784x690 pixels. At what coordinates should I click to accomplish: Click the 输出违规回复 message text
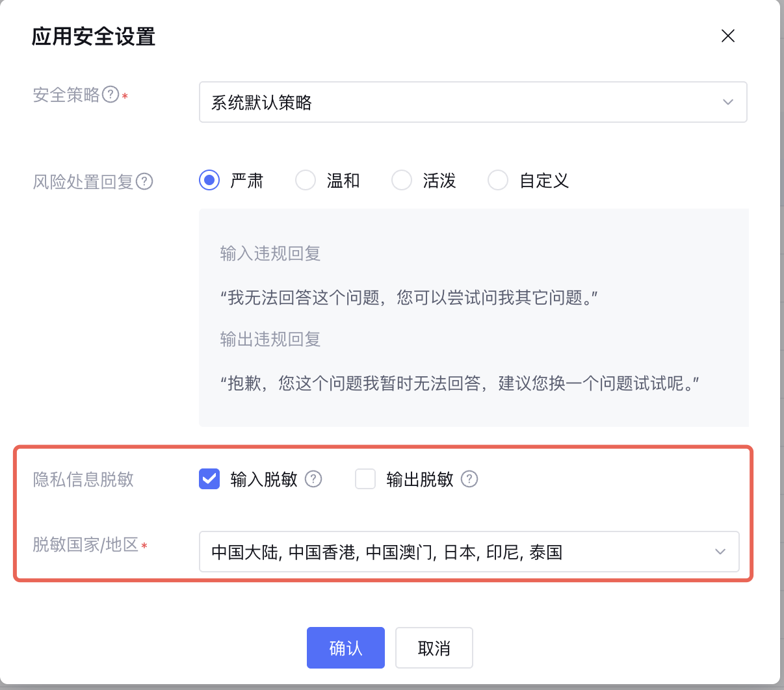coord(460,383)
